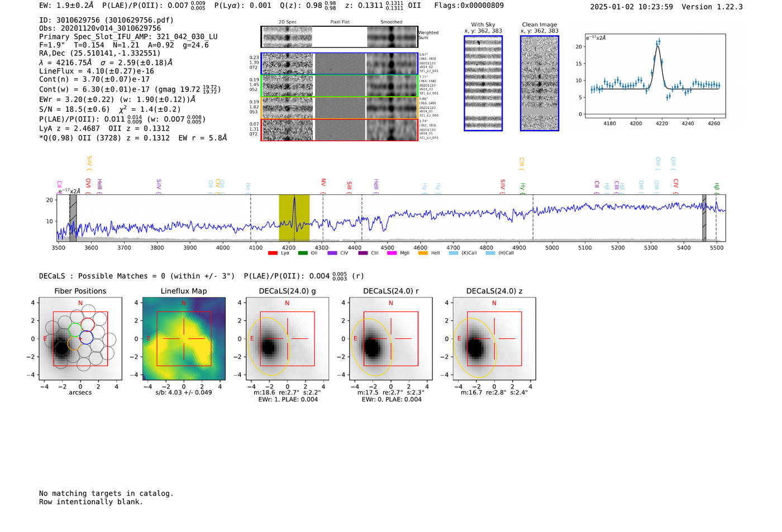Select the green-bordered 2D fiber spectrum row
This screenshot has height=532, width=782.
(x=339, y=86)
